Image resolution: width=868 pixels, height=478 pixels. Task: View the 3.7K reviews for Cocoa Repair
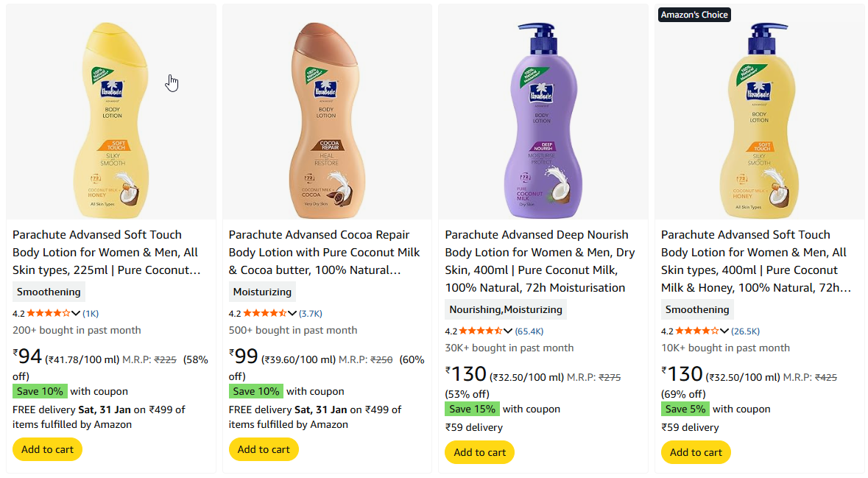[x=311, y=313]
